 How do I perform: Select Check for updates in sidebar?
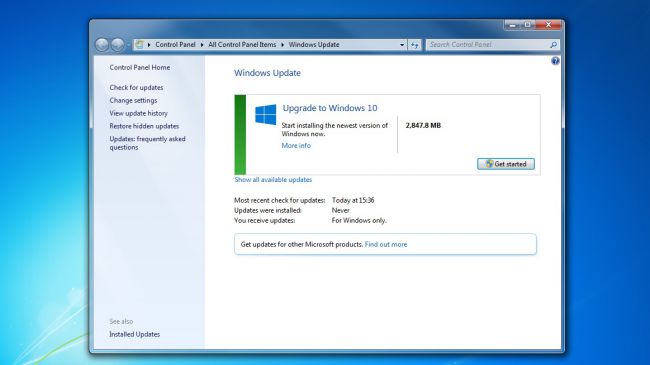pos(136,88)
